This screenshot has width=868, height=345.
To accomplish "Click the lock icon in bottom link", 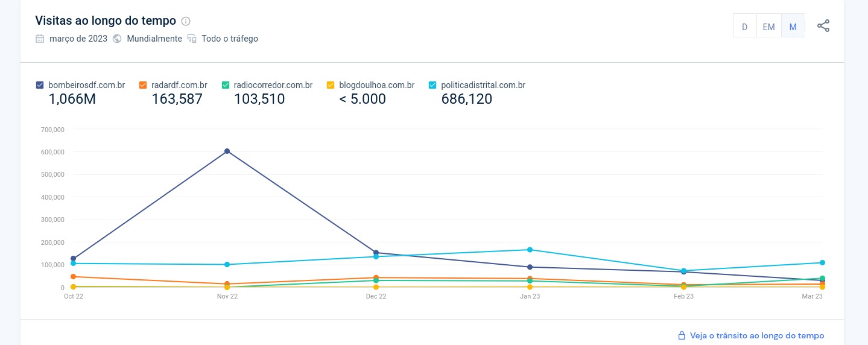I will pos(682,335).
